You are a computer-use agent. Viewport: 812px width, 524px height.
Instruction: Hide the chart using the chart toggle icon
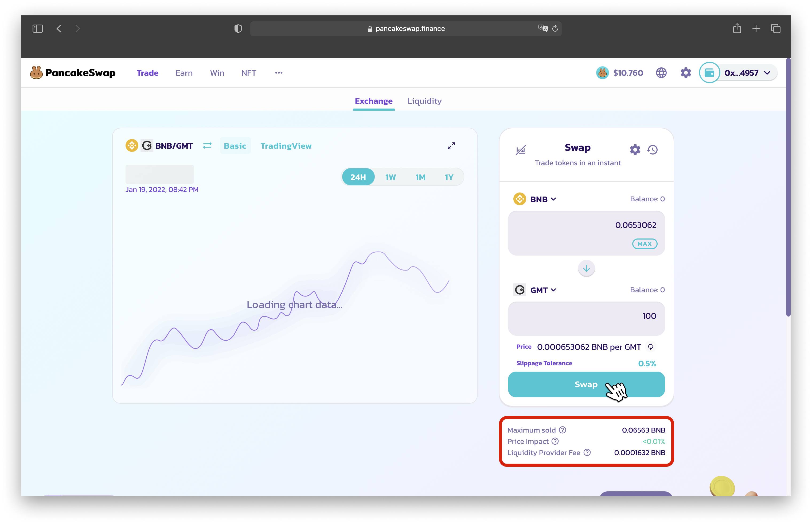click(x=520, y=150)
